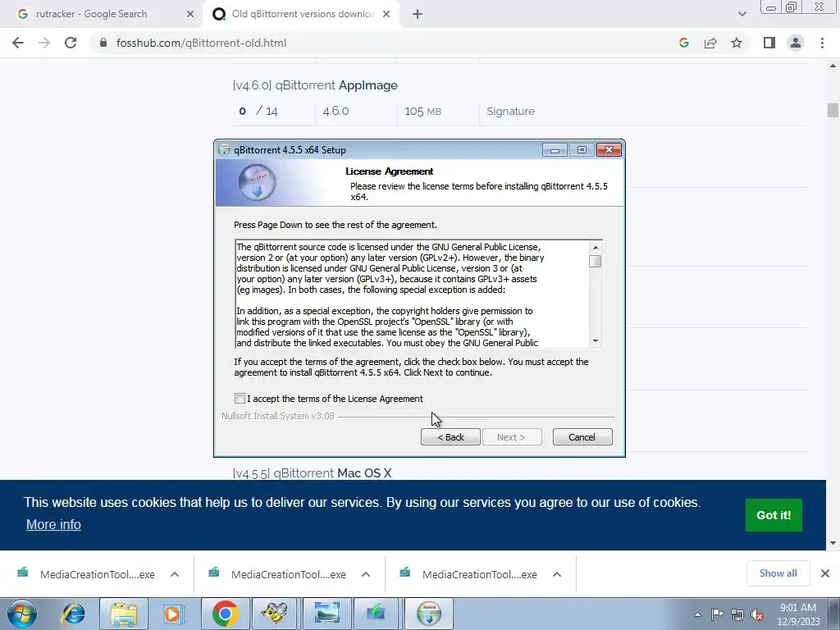This screenshot has width=840, height=630.
Task: Open Windows Explorer from taskbar
Action: (124, 614)
